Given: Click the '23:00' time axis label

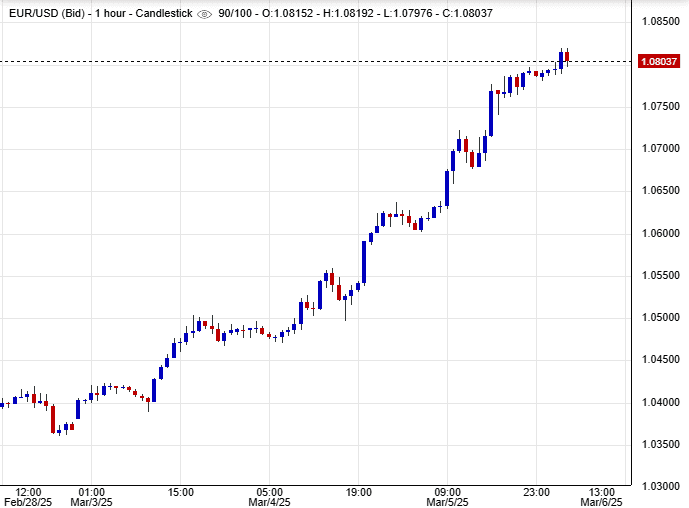Looking at the screenshot, I should click(537, 492).
